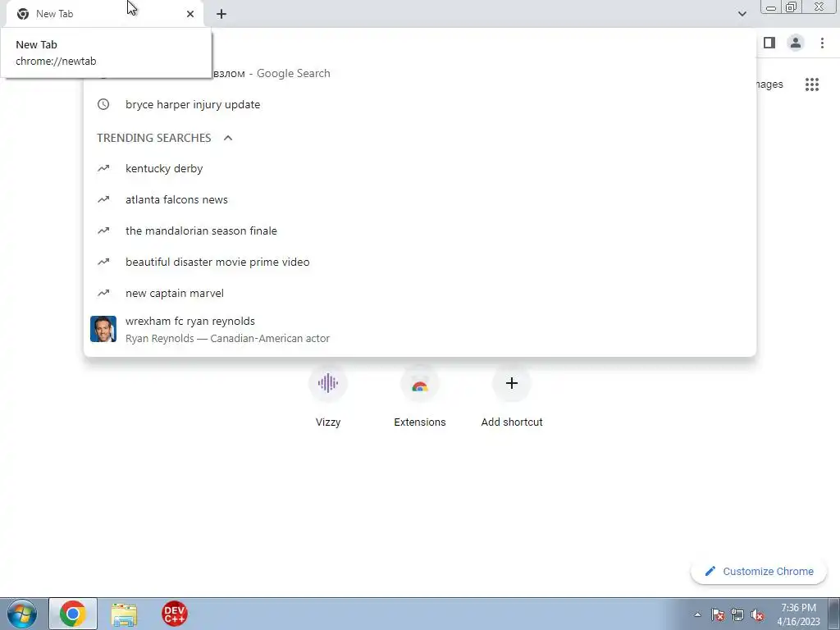Click the Customize Chrome button
Image resolution: width=840 pixels, height=630 pixels.
[x=759, y=572]
